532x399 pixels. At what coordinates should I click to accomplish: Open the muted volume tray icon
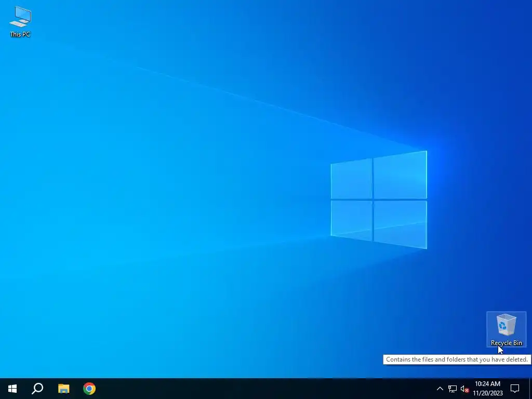(464, 389)
